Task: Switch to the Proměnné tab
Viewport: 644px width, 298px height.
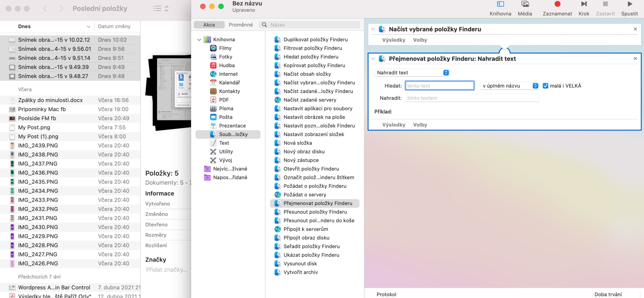Action: (x=241, y=25)
